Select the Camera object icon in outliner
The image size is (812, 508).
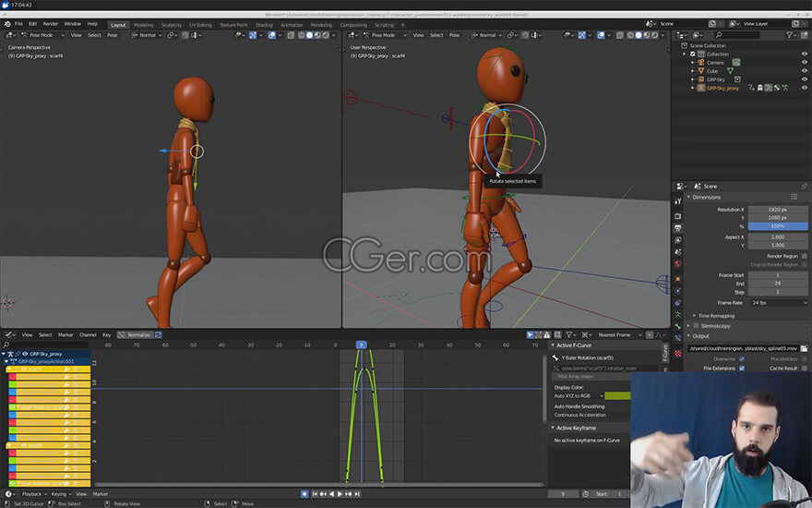point(700,62)
